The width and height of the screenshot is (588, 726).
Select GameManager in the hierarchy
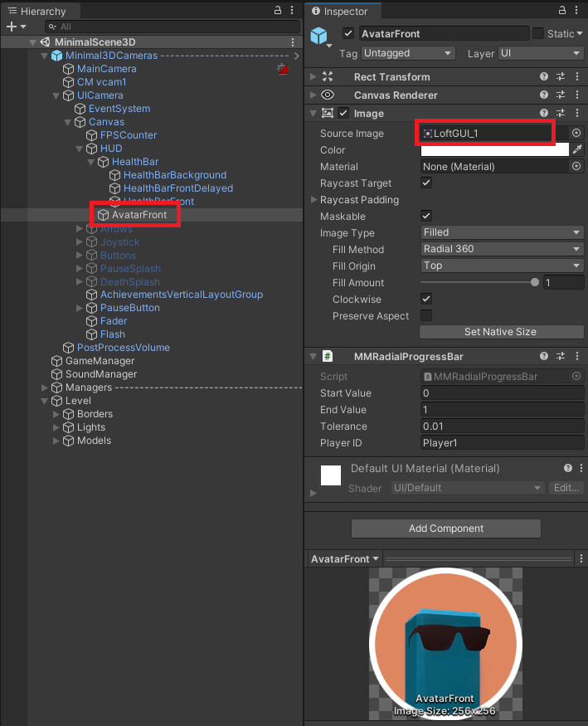click(100, 361)
